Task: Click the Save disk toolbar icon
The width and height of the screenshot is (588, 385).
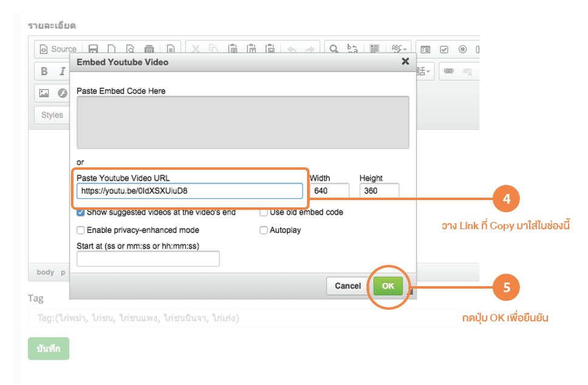Action: [x=93, y=49]
